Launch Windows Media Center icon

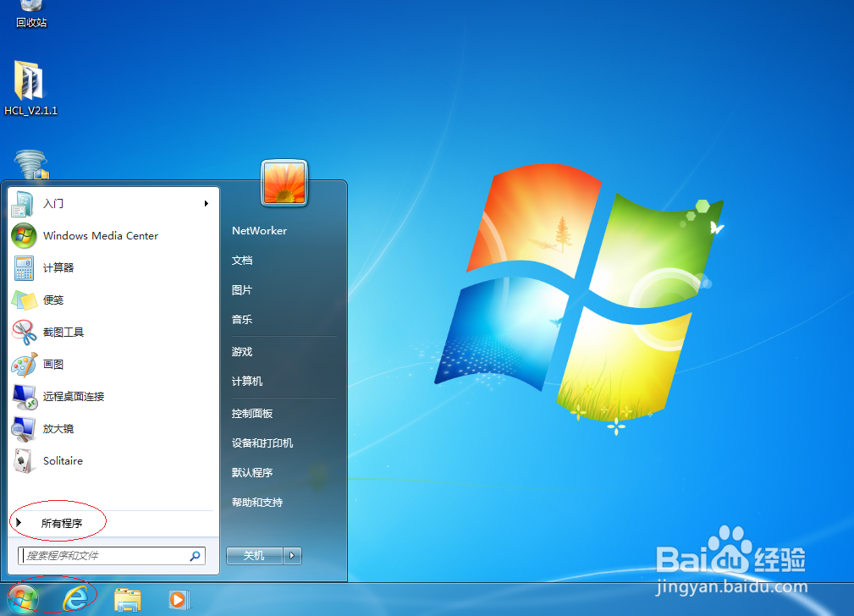24,236
